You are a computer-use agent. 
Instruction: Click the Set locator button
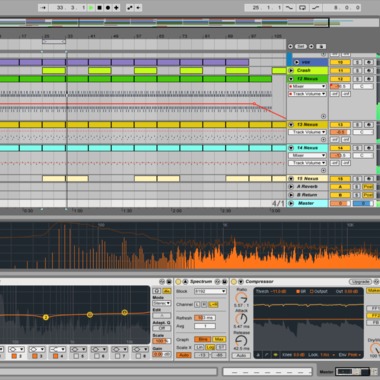click(x=301, y=46)
